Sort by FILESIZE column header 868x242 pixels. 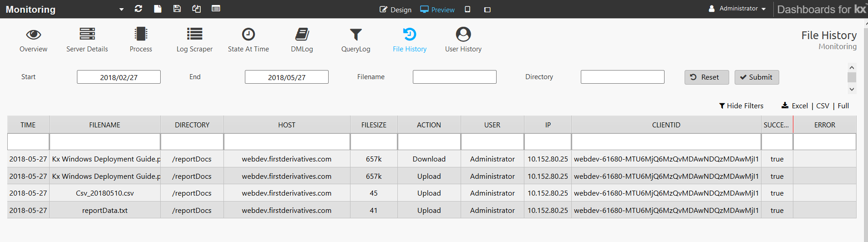374,125
